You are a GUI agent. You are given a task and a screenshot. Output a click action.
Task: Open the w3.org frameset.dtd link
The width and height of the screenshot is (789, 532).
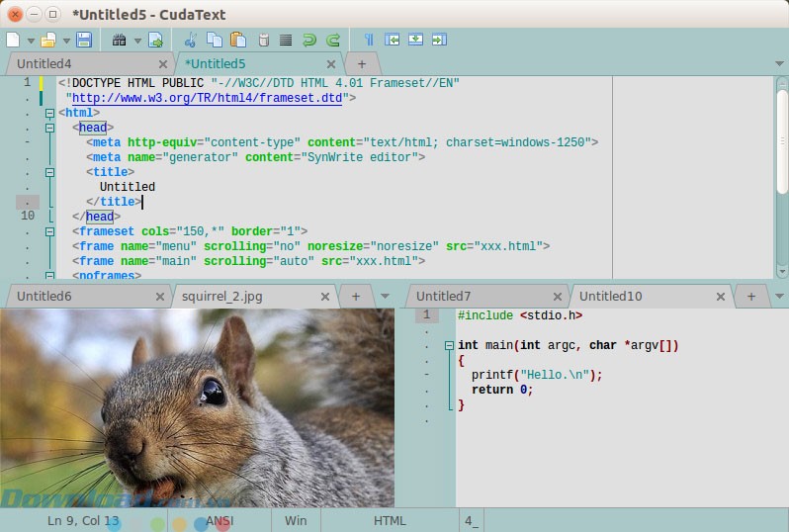click(x=208, y=99)
